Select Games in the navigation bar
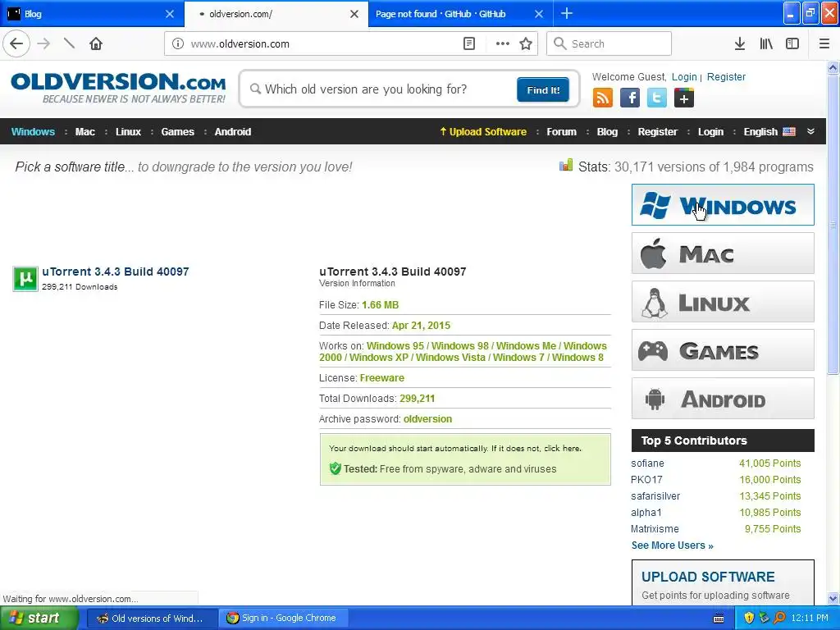The image size is (840, 630). [x=177, y=132]
